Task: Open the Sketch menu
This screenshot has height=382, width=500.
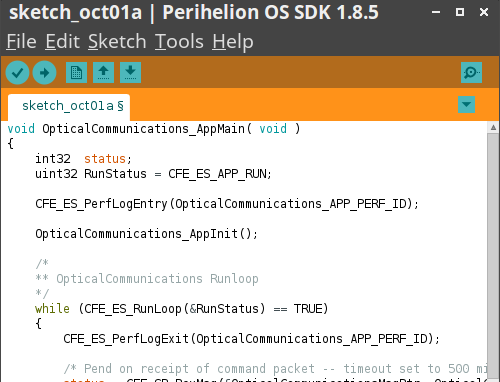Action: click(x=117, y=42)
